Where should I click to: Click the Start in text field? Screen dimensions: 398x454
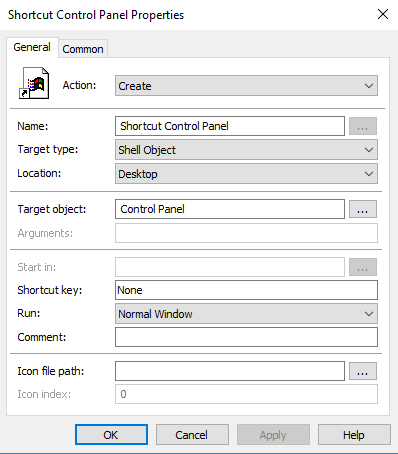click(230, 267)
